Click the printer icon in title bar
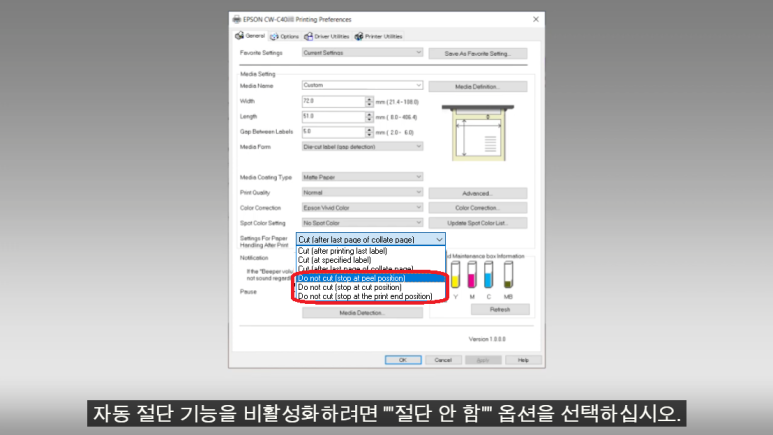This screenshot has height=435, width=773. (237, 19)
